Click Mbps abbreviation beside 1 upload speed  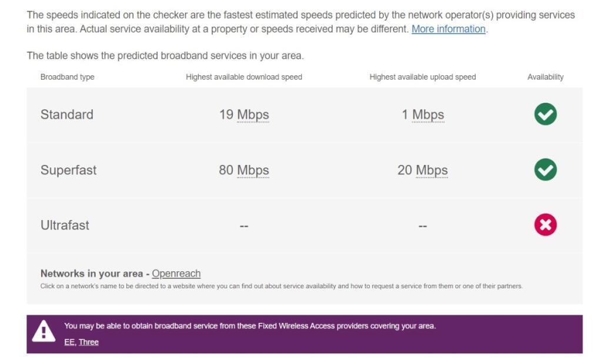(x=428, y=114)
